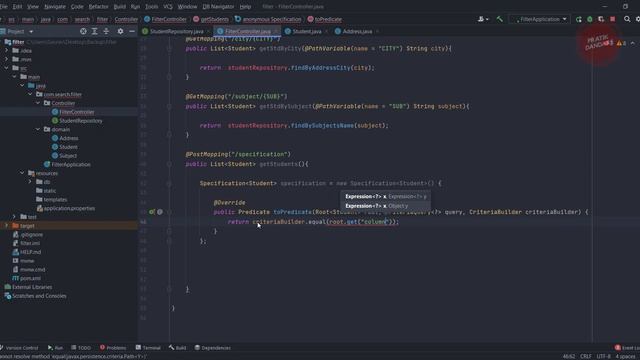Open the Run tool window at bottom
This screenshot has height=360, width=640.
click(x=55, y=348)
